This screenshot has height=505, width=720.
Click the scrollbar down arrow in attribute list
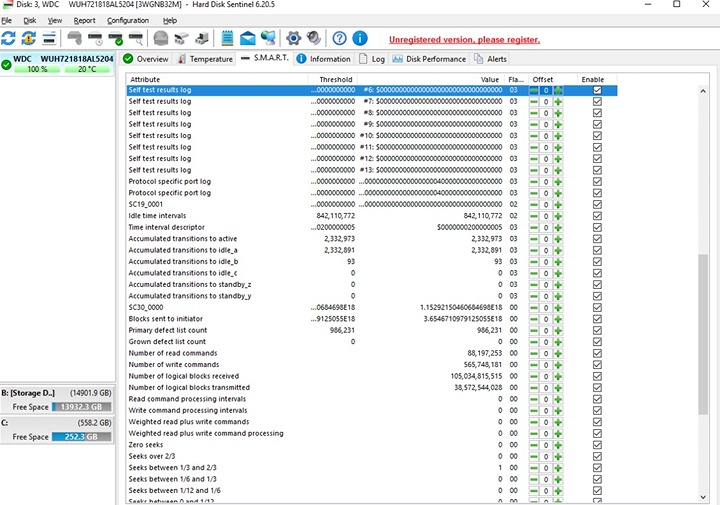point(703,497)
